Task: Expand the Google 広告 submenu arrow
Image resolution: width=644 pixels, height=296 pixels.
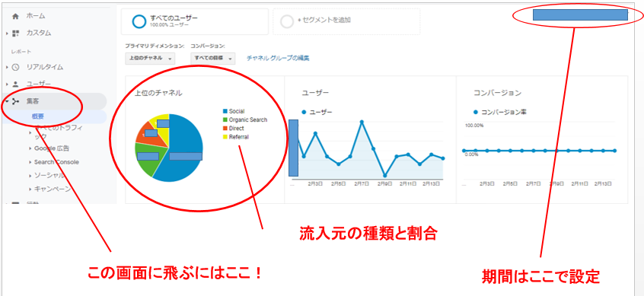Action: click(x=30, y=148)
